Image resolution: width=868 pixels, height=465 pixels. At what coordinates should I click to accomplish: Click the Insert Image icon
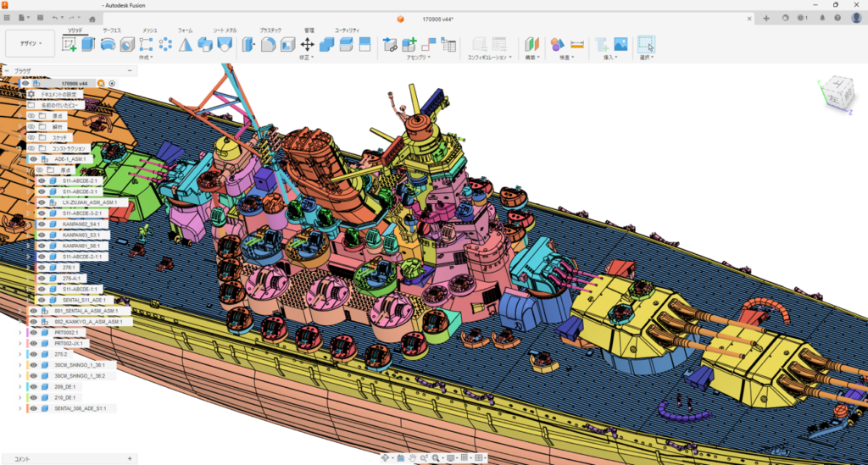click(x=620, y=44)
